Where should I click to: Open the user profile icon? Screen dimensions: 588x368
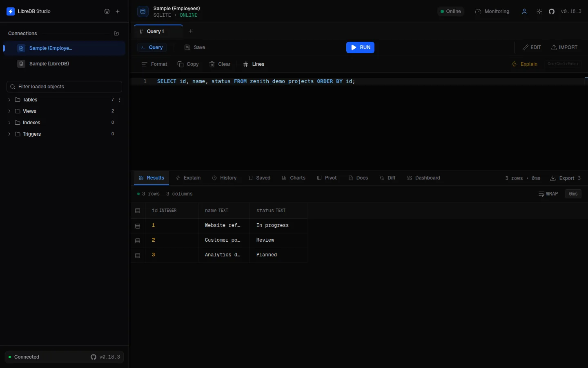tap(524, 11)
